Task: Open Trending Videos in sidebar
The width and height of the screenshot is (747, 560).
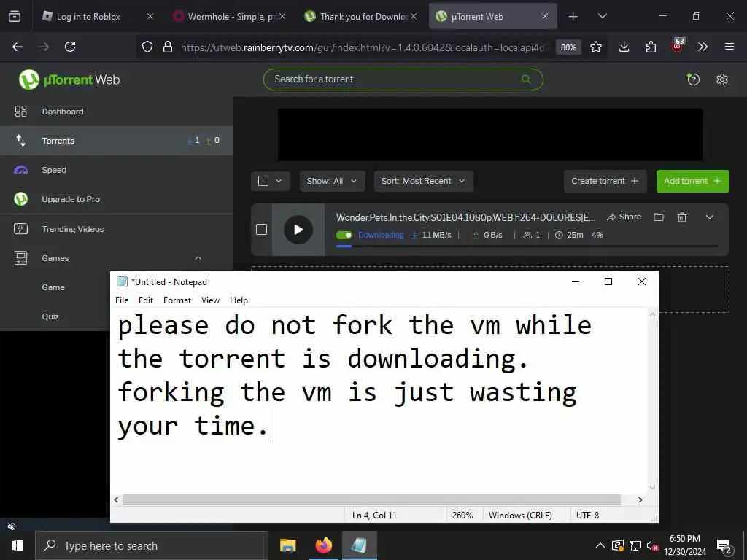Action: [117, 229]
